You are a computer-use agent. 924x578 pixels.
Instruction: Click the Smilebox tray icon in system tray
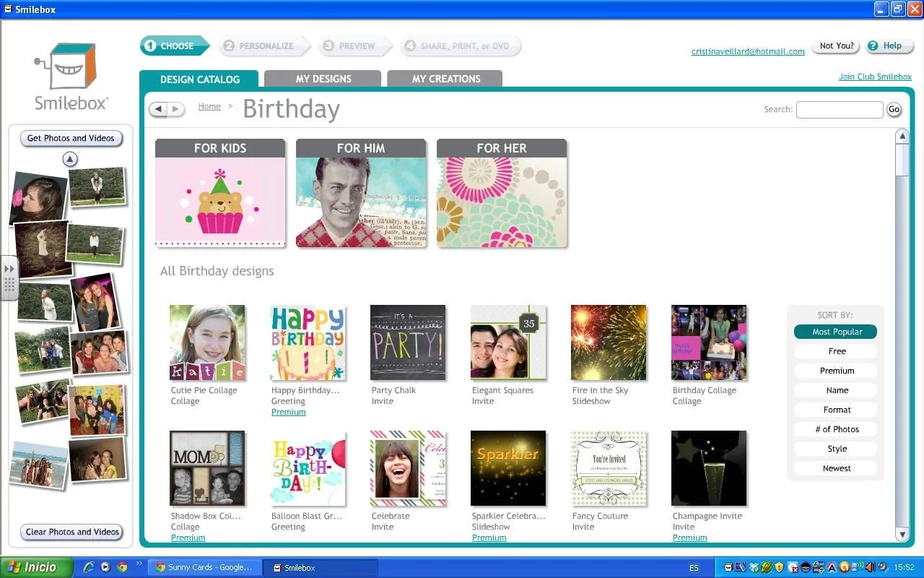(x=728, y=568)
